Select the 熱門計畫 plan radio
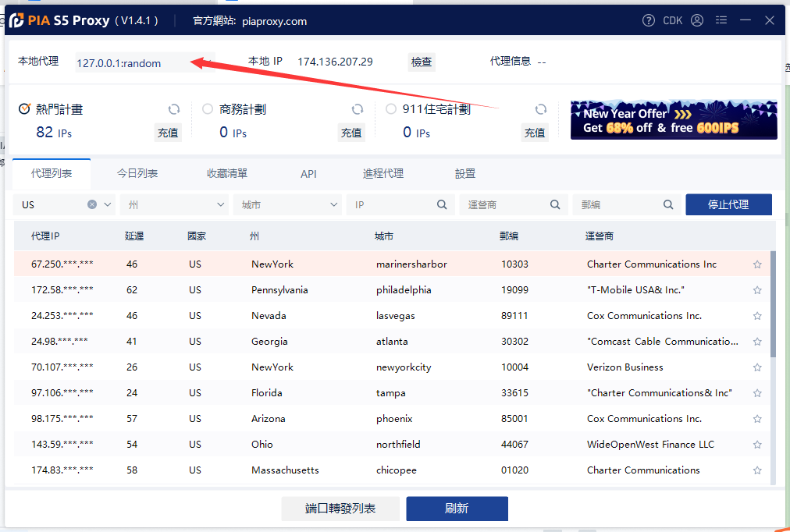Viewport: 790px width, 532px height. point(23,108)
